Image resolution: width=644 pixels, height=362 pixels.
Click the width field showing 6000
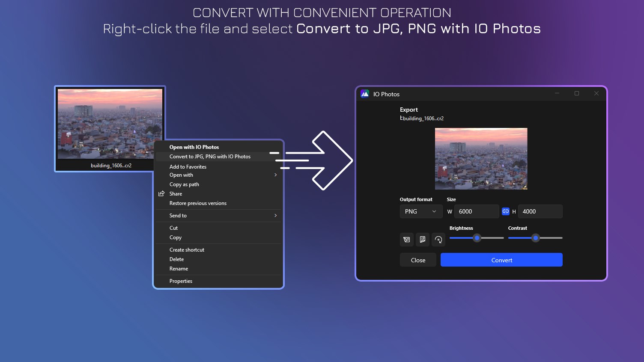tap(477, 211)
